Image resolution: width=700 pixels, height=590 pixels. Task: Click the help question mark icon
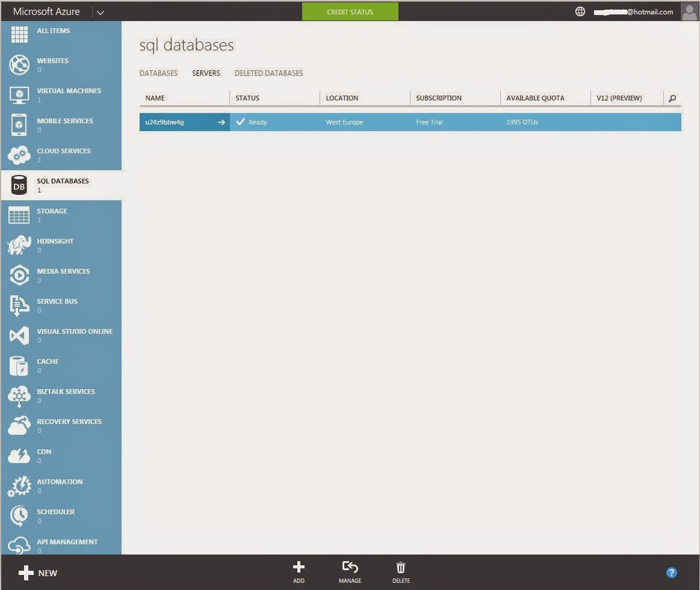[672, 572]
